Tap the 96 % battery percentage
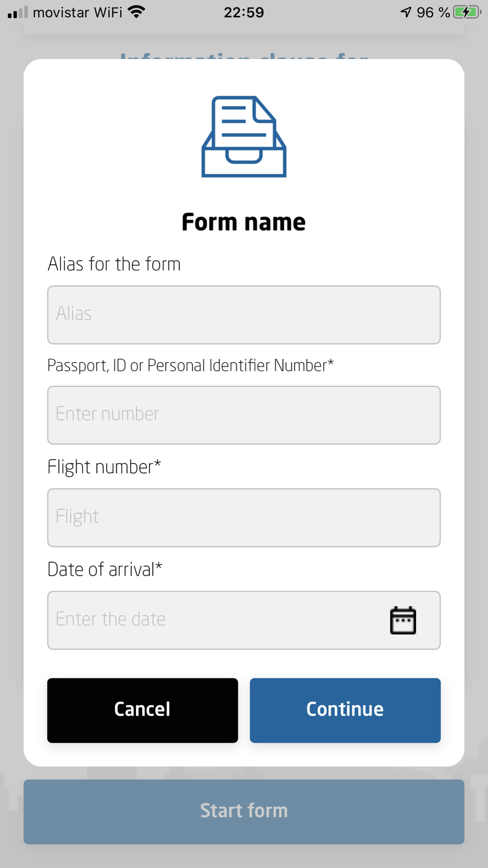The image size is (488, 868). coord(433,12)
